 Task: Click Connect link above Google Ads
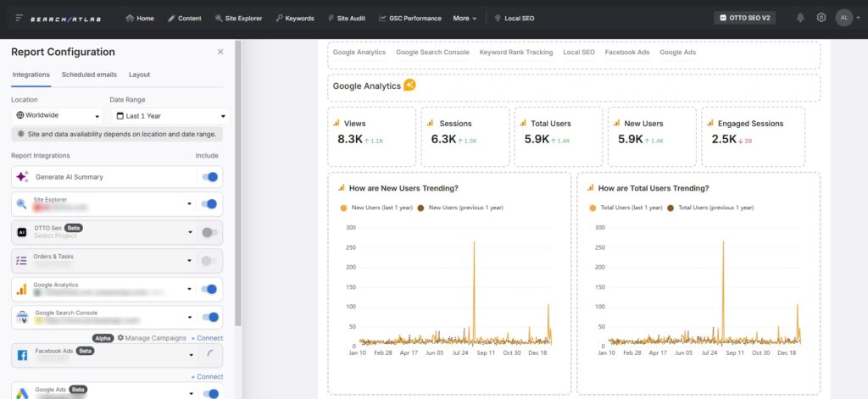coord(207,376)
